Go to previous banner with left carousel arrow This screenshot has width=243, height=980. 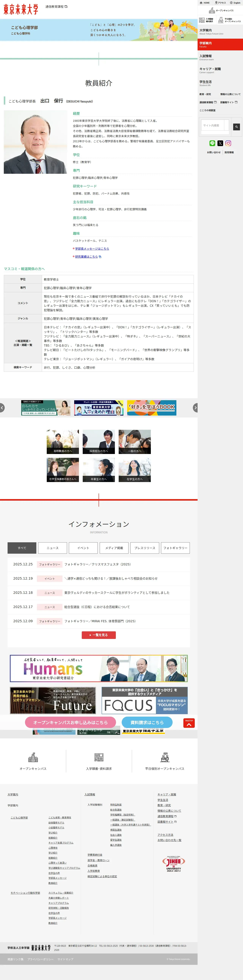tap(2, 408)
